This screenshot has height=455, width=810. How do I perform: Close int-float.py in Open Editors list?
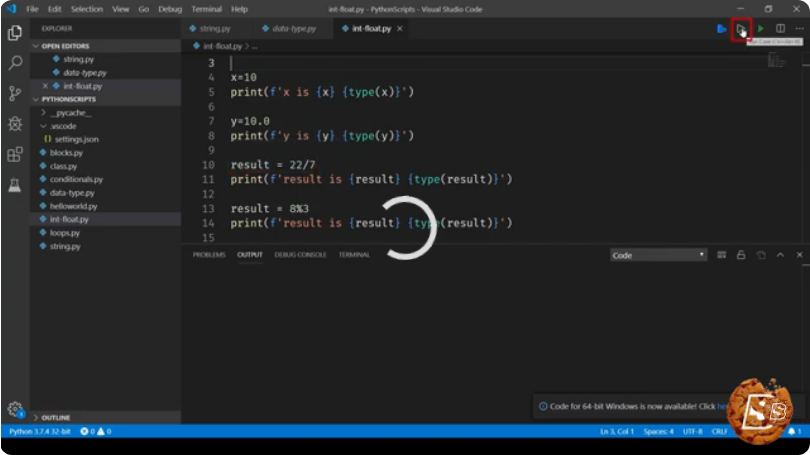coord(45,86)
